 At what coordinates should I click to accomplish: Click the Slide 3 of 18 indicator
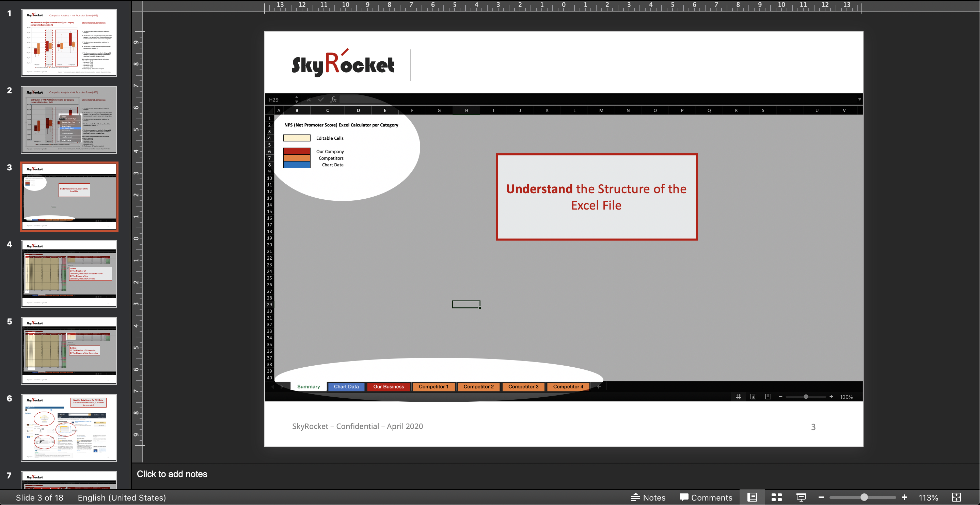click(39, 498)
